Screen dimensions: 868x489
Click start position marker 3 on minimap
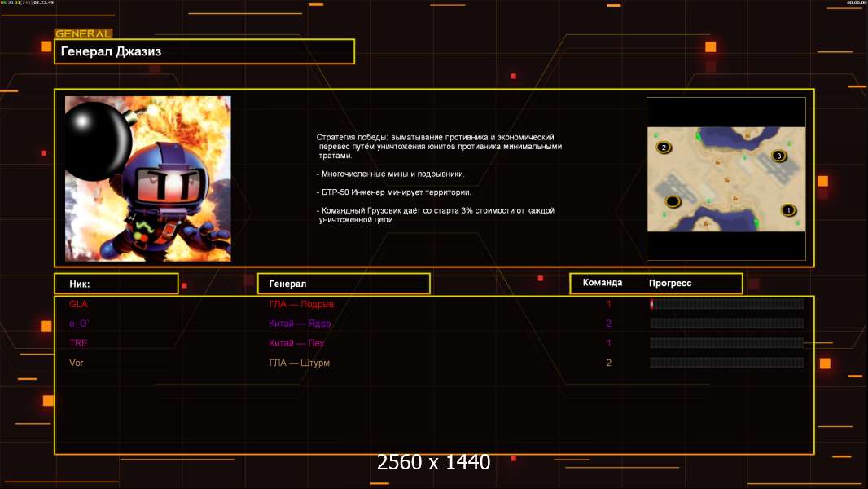(779, 156)
